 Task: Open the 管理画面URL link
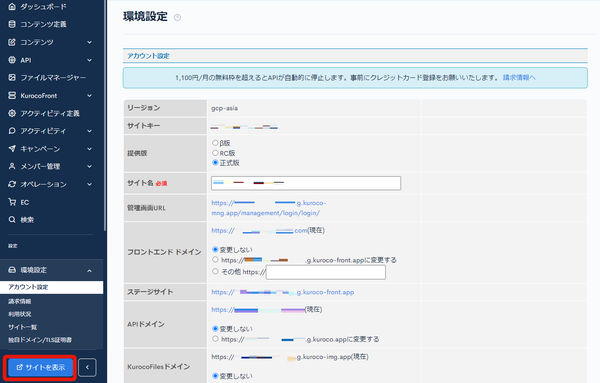[269, 208]
